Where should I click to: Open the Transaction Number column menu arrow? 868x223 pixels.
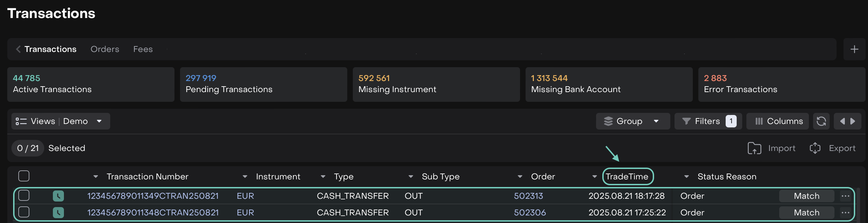click(96, 177)
